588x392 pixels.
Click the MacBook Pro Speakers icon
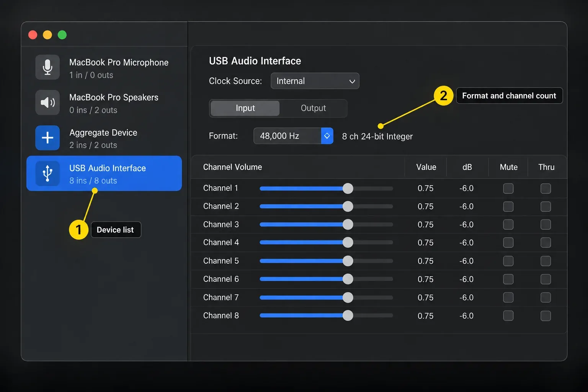pyautogui.click(x=47, y=103)
